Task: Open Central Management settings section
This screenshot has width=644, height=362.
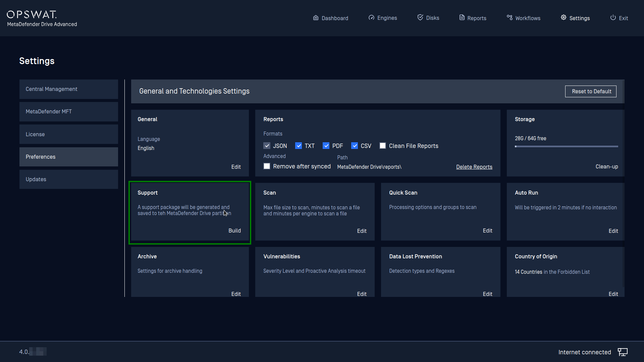Action: tap(69, 89)
